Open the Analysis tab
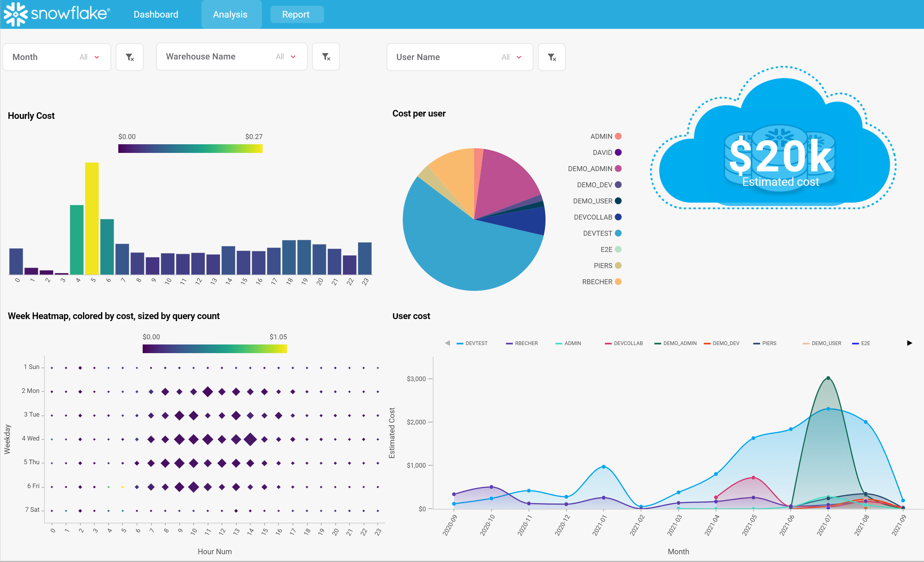924x562 pixels. coord(230,15)
